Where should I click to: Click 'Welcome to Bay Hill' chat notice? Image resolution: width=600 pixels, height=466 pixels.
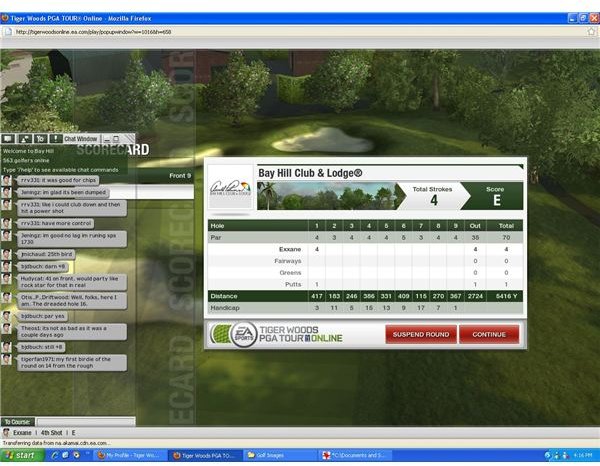click(x=28, y=151)
